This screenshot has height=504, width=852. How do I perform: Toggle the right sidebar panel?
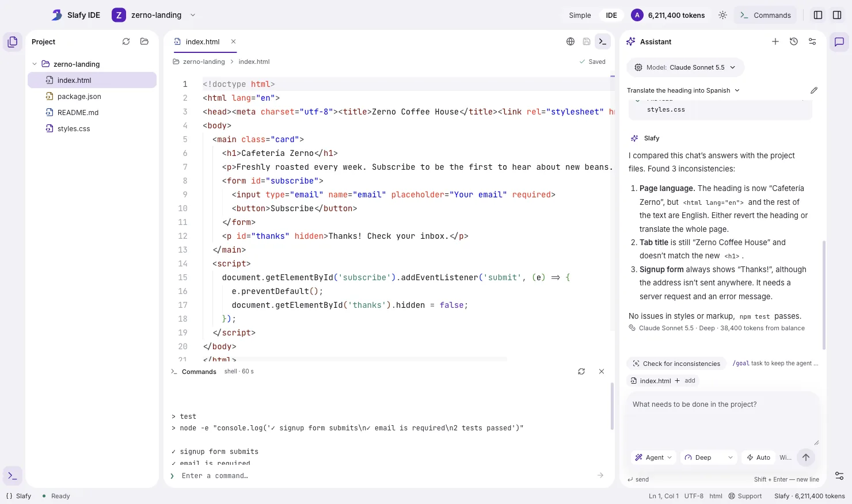pyautogui.click(x=837, y=16)
